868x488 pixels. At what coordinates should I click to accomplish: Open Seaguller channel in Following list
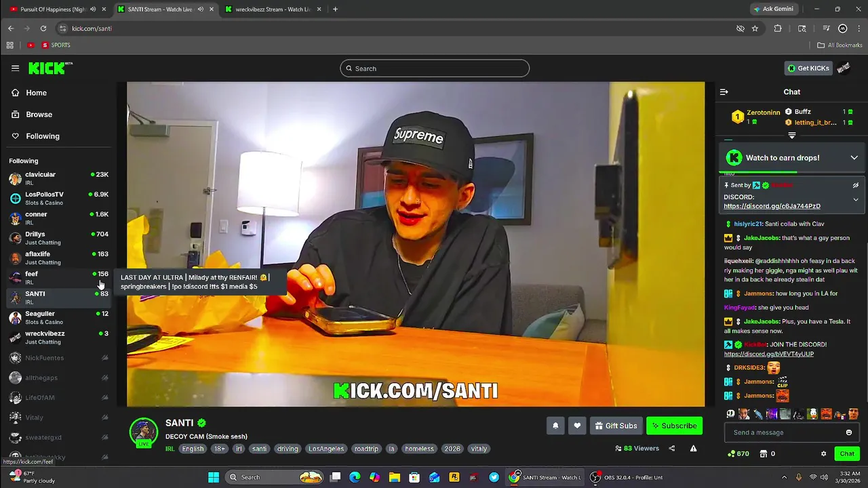[x=58, y=318]
